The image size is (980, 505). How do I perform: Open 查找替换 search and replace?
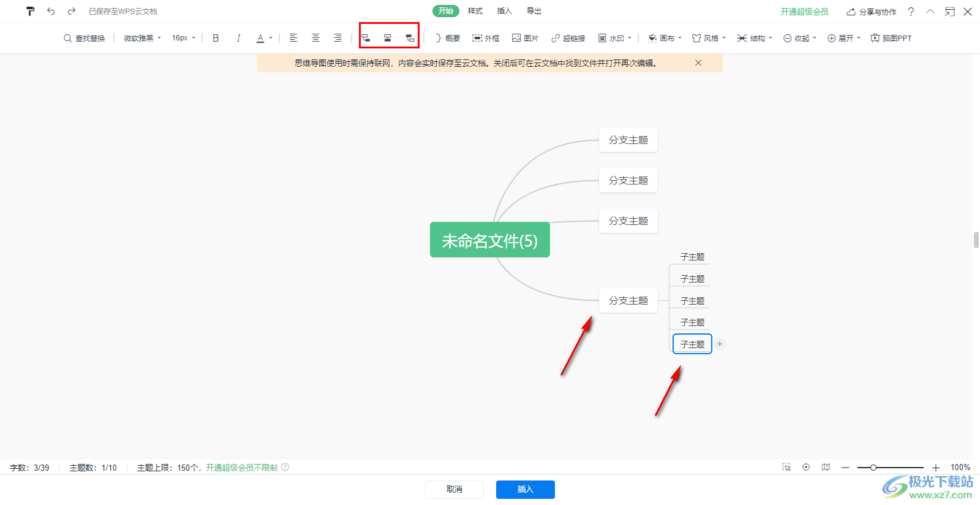point(85,38)
